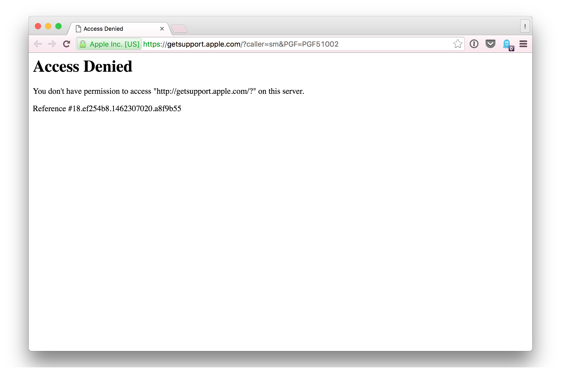The image size is (561, 392).
Task: Close the Access Denied tab
Action: [162, 29]
